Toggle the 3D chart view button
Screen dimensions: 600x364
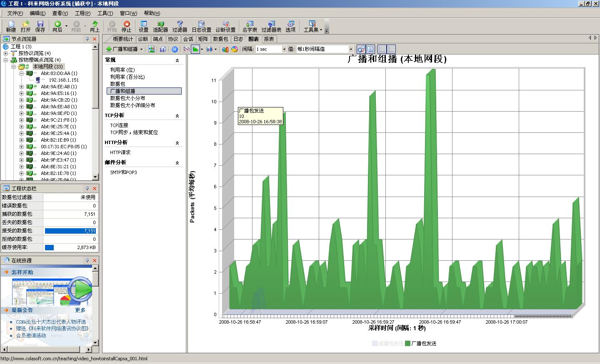[361, 49]
